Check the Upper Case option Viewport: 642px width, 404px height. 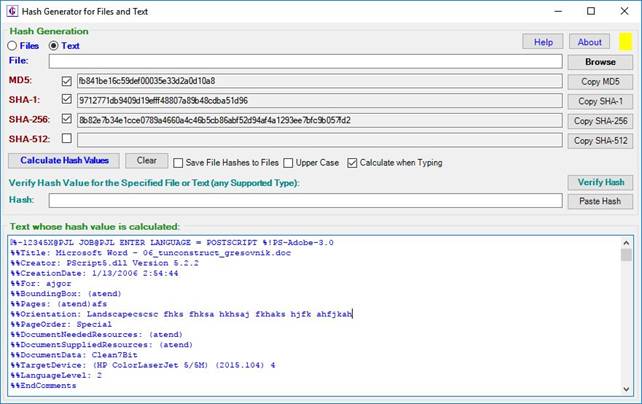pos(288,163)
